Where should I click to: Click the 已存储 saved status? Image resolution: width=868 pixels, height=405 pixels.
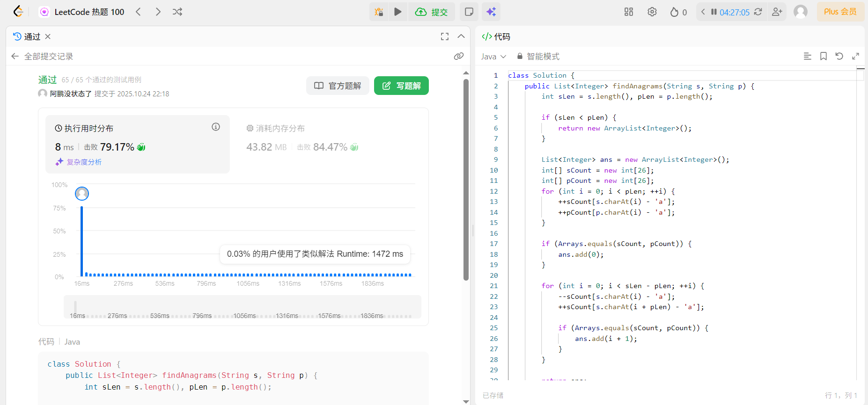coord(493,395)
